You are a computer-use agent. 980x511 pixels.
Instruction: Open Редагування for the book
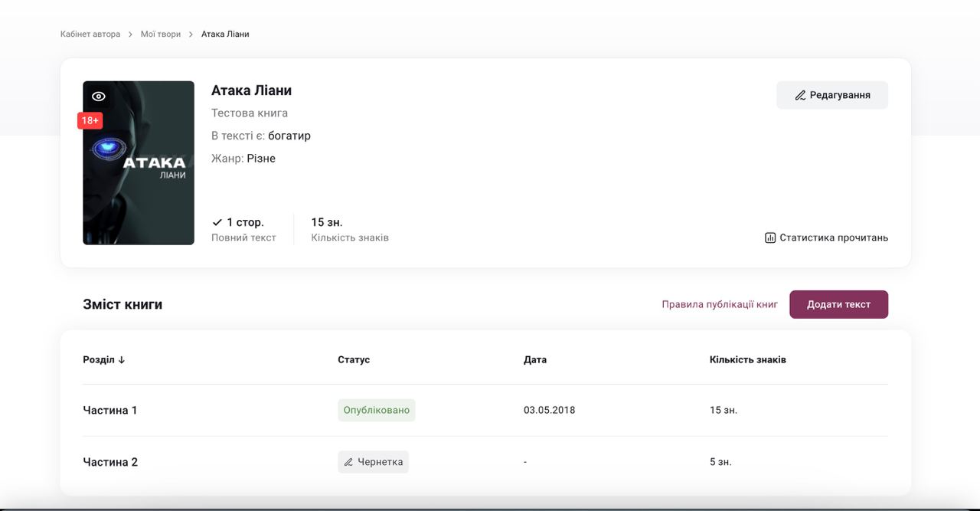832,95
